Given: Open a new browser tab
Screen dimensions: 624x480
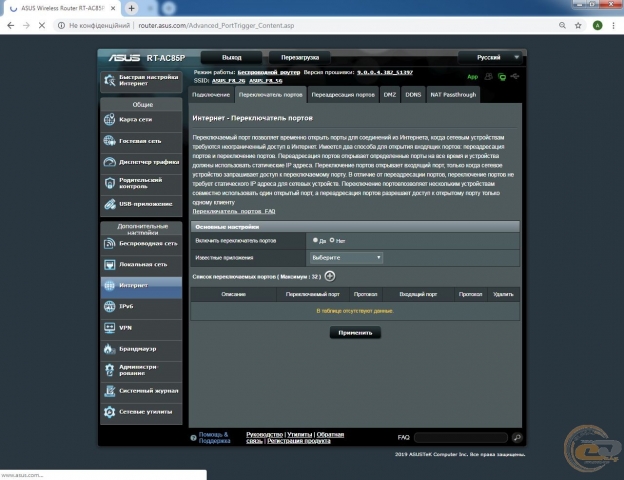Looking at the screenshot, I should (x=131, y=8).
